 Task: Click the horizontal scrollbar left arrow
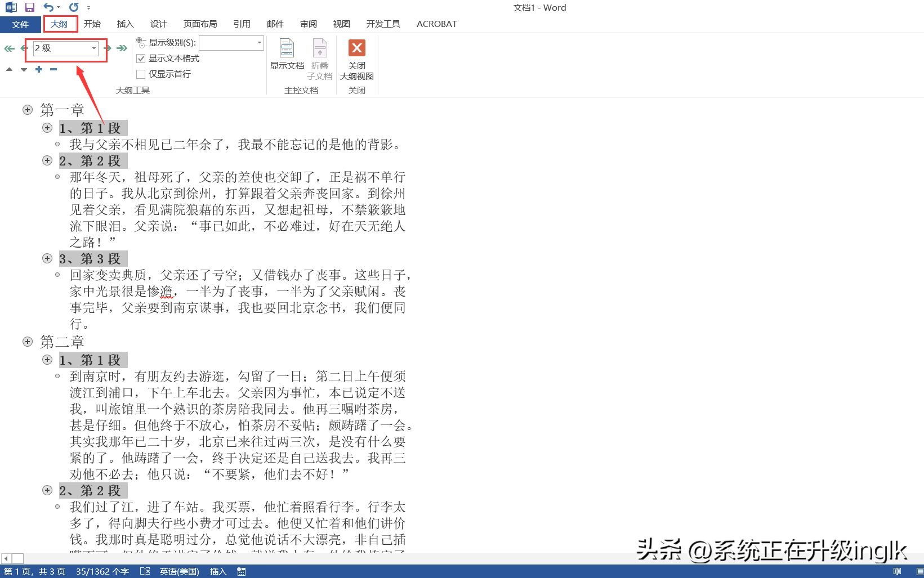tap(6, 559)
